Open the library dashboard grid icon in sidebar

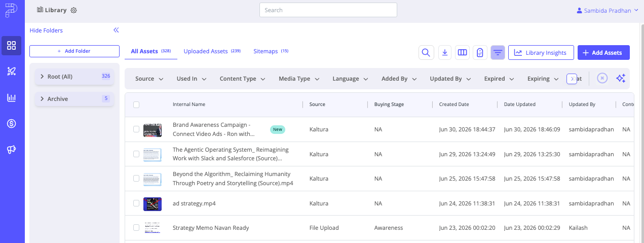coord(12,46)
